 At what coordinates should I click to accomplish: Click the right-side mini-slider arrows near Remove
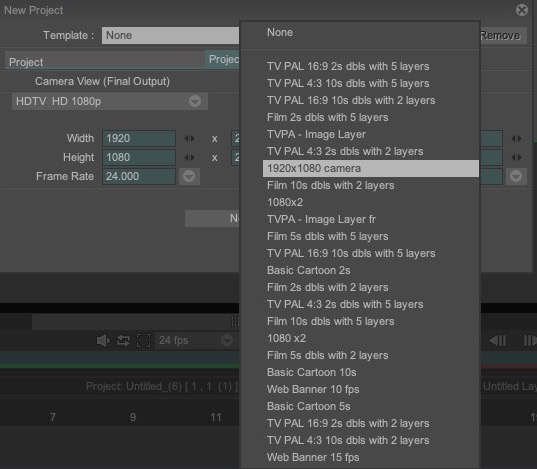click(516, 138)
